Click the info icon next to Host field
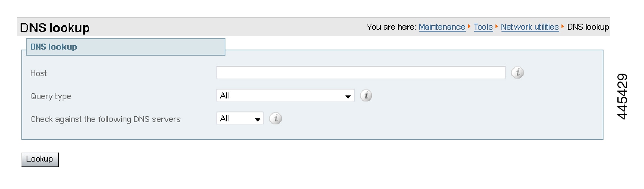 point(518,73)
